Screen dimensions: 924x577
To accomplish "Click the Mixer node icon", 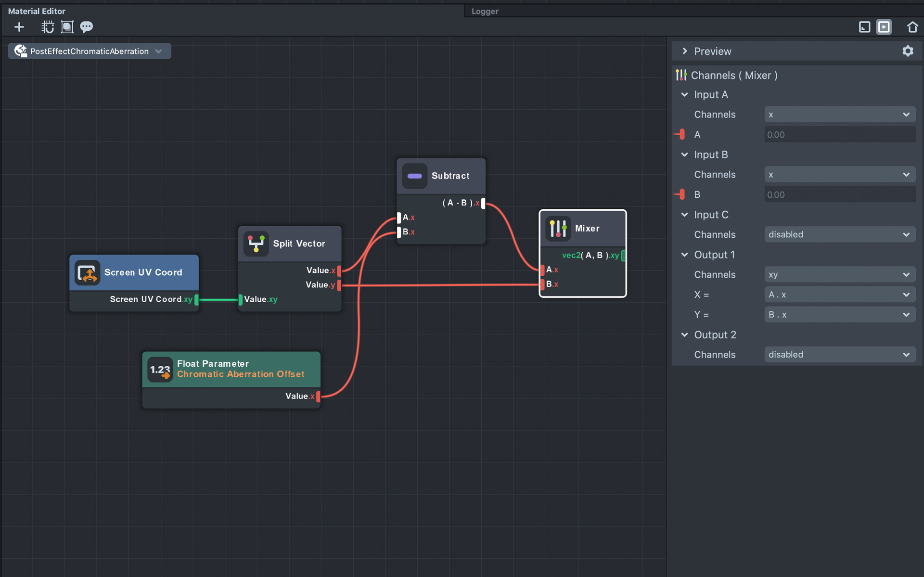I will point(558,229).
